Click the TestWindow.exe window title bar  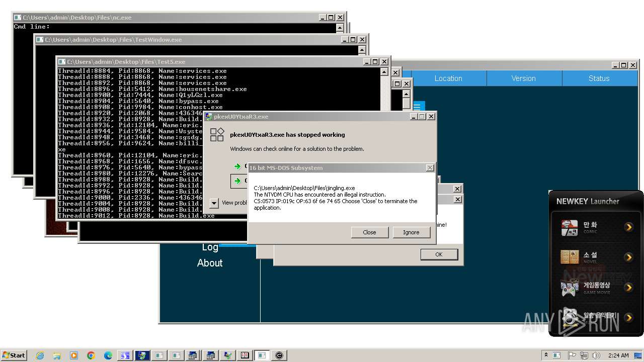coord(201,39)
